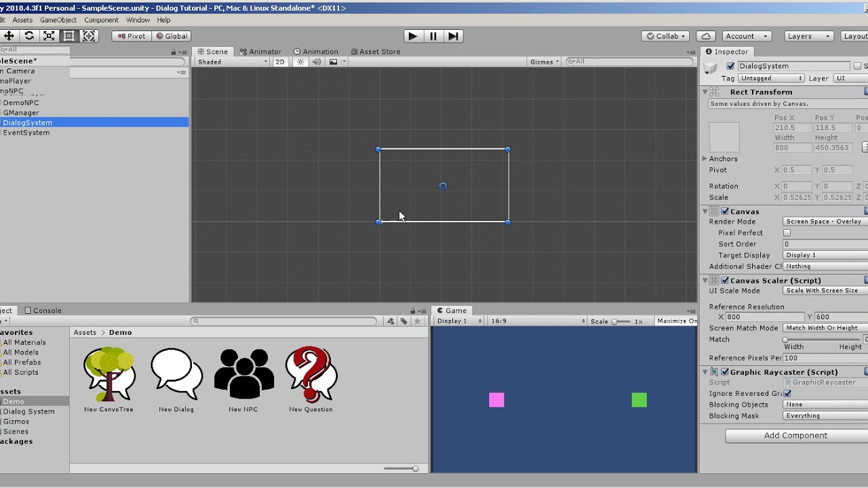The height and width of the screenshot is (488, 868).
Task: Select the Move tool in toolbar
Action: 9,36
